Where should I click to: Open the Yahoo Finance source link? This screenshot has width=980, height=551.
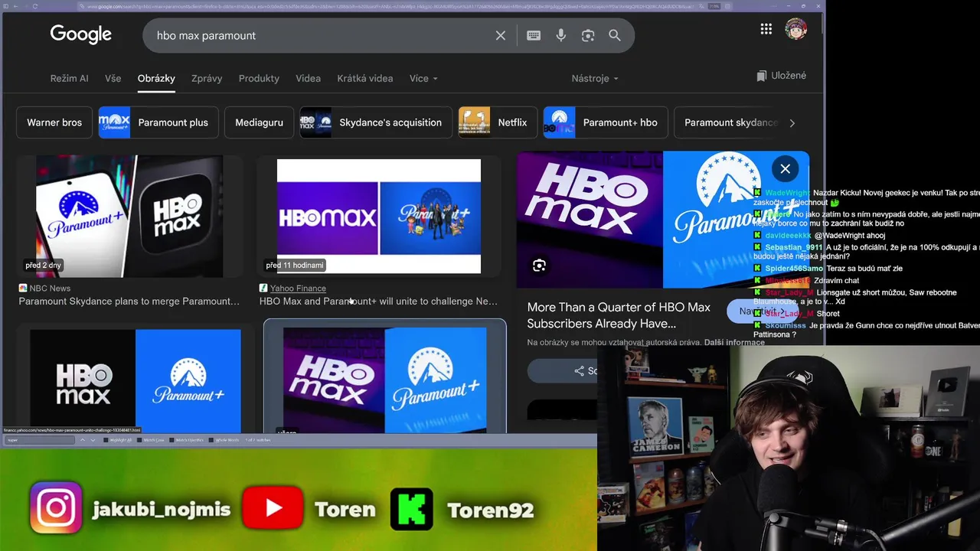tap(298, 289)
